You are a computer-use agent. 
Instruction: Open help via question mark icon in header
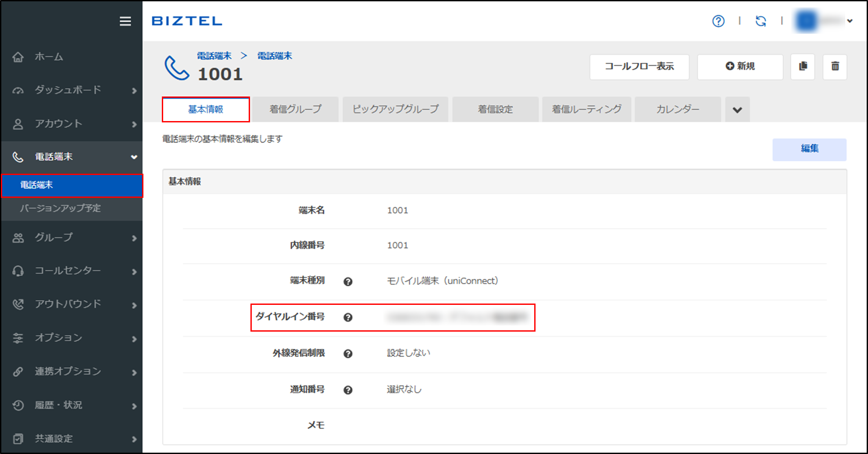(x=718, y=21)
